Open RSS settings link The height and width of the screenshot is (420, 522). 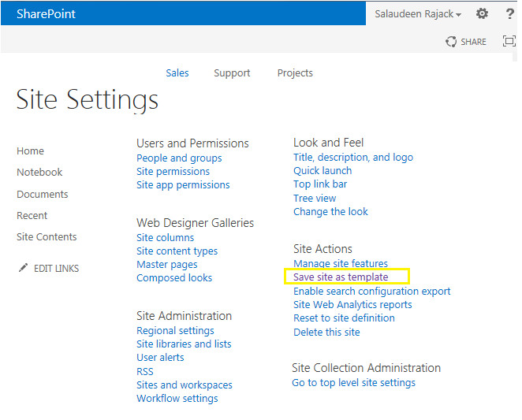145,371
